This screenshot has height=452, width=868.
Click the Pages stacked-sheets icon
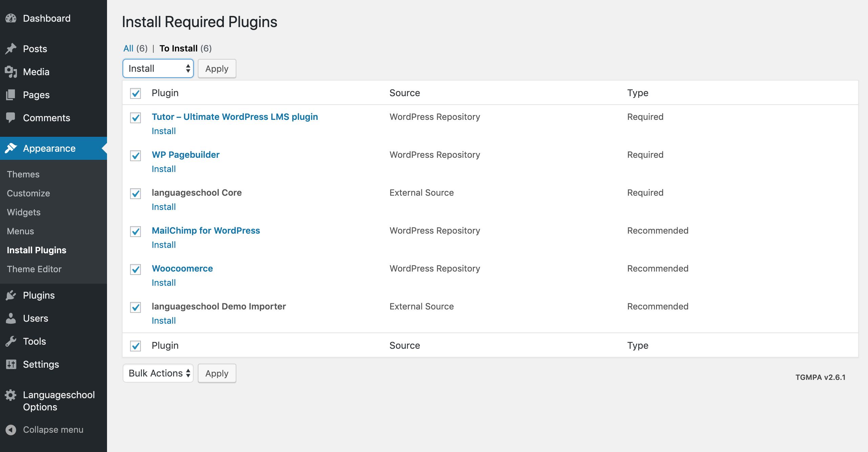[x=11, y=95]
